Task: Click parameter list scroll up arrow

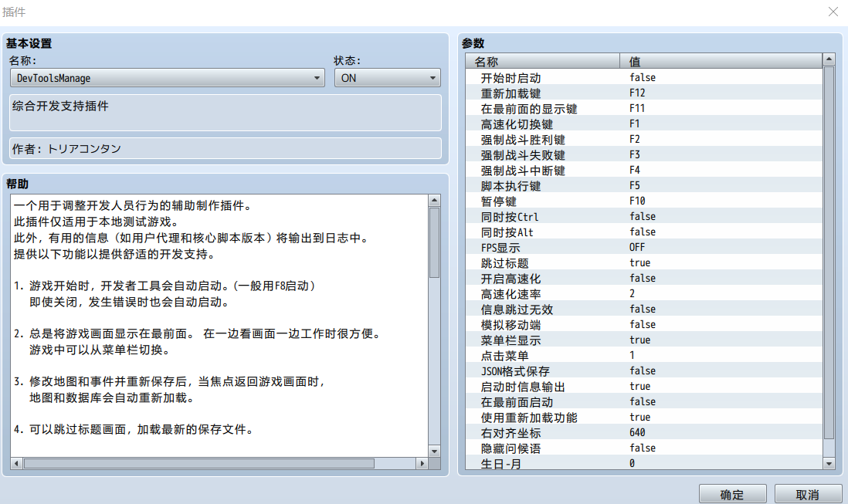Action: coord(829,59)
